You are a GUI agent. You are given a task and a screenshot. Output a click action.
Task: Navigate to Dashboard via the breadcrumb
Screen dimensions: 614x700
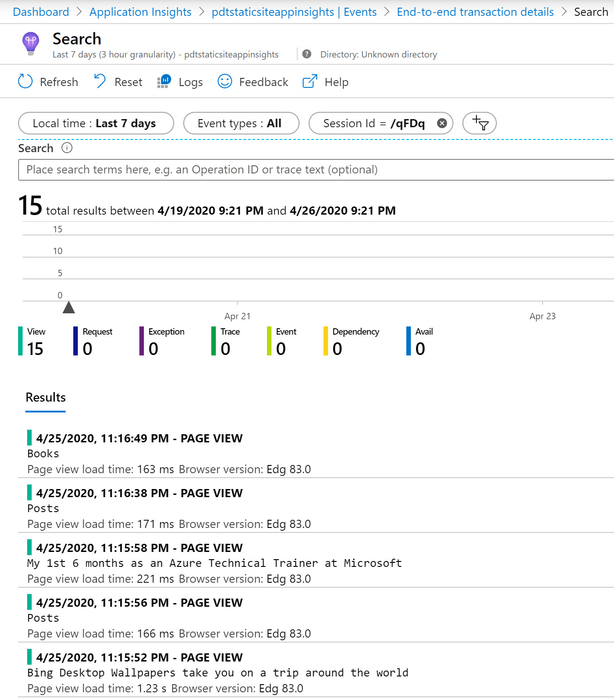(40, 12)
